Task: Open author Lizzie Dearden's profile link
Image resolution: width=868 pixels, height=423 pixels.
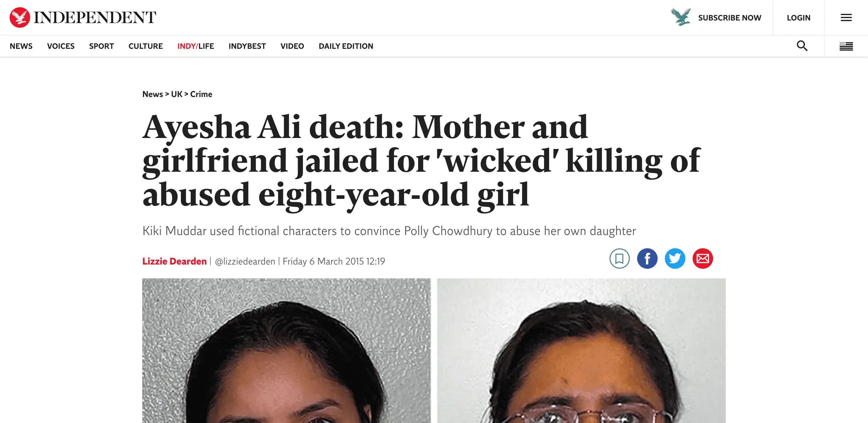Action: (x=174, y=261)
